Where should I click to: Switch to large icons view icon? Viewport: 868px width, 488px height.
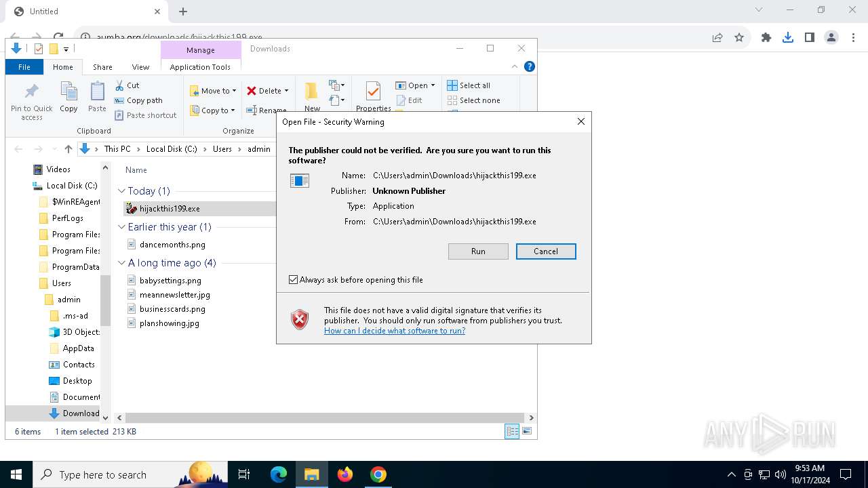pyautogui.click(x=527, y=431)
